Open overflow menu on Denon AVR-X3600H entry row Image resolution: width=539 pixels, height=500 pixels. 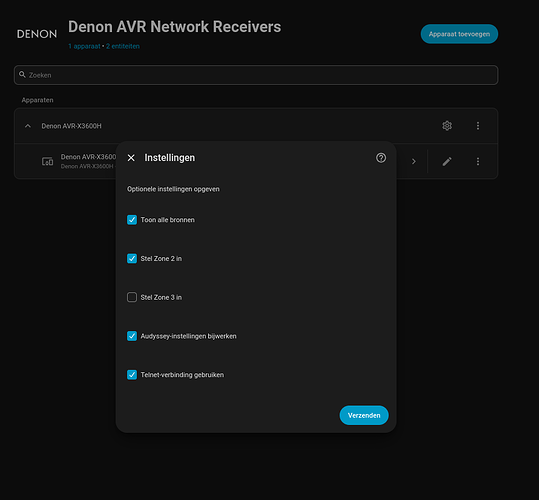pyautogui.click(x=478, y=126)
